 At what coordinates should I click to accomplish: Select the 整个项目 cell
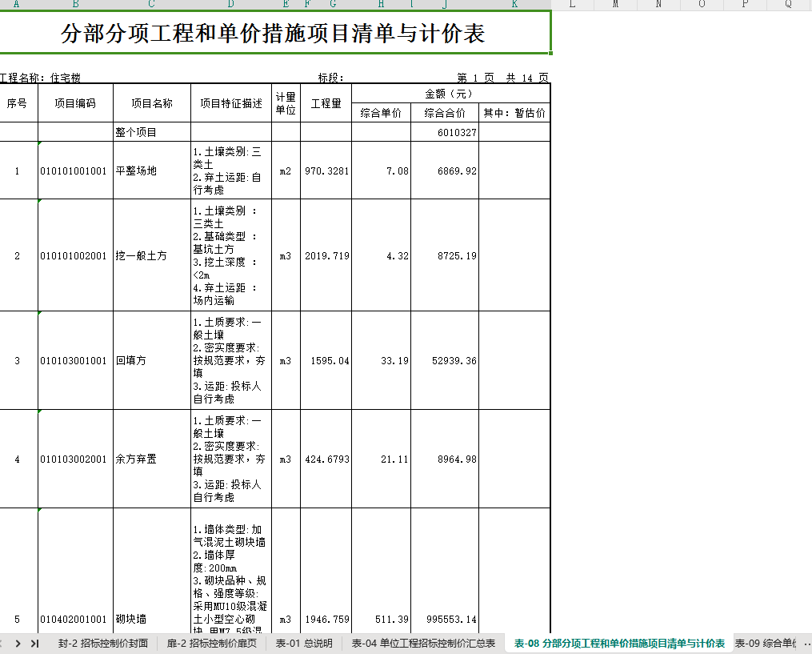pyautogui.click(x=152, y=132)
